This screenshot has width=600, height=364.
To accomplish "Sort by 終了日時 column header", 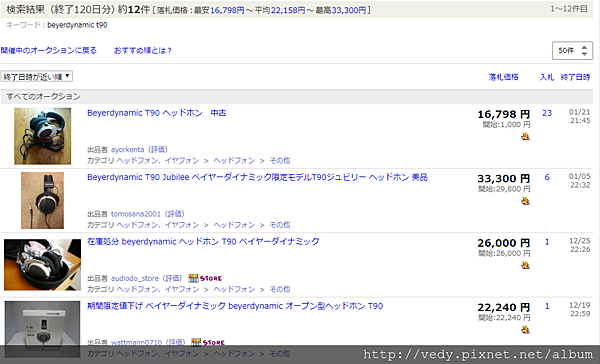I will coord(575,77).
